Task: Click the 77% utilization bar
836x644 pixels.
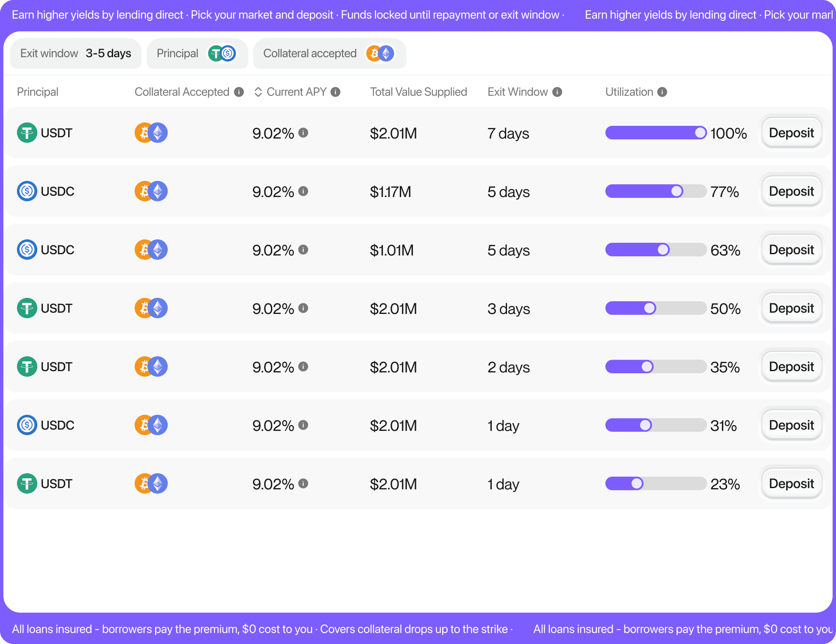Action: click(656, 191)
